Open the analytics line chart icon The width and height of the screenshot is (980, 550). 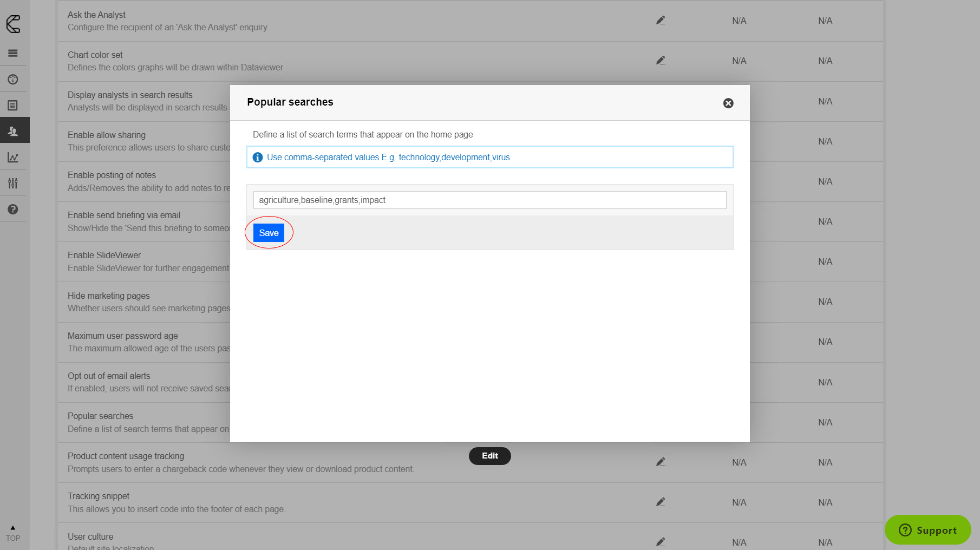tap(13, 158)
